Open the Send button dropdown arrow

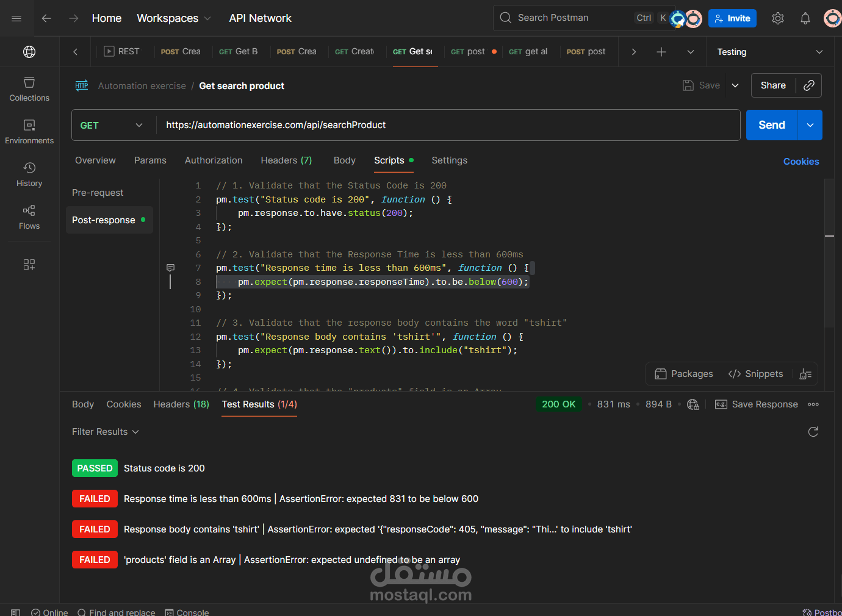(810, 125)
